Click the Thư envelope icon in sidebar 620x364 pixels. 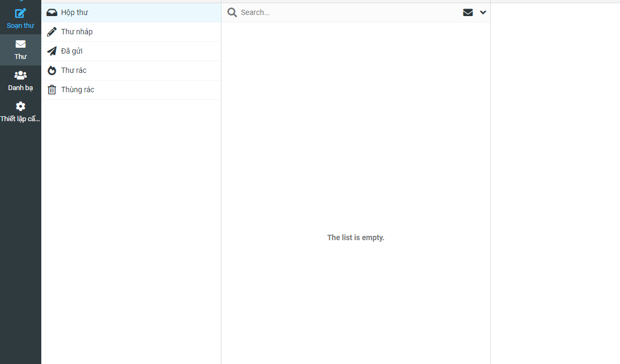point(20,44)
